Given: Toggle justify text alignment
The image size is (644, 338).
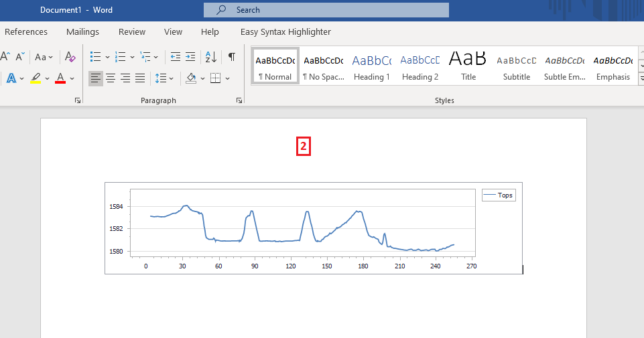Looking at the screenshot, I should (140, 78).
